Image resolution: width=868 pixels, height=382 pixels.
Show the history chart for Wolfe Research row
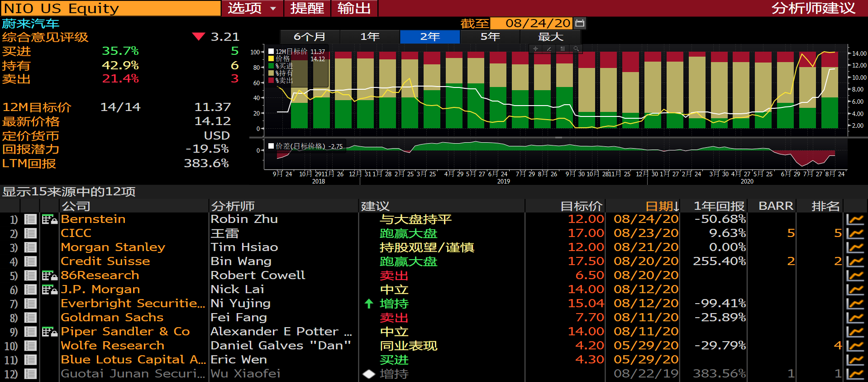coord(855,346)
